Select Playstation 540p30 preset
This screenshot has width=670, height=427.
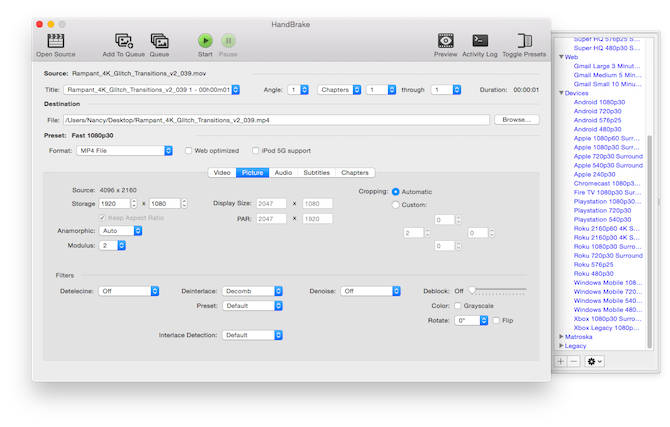602,219
